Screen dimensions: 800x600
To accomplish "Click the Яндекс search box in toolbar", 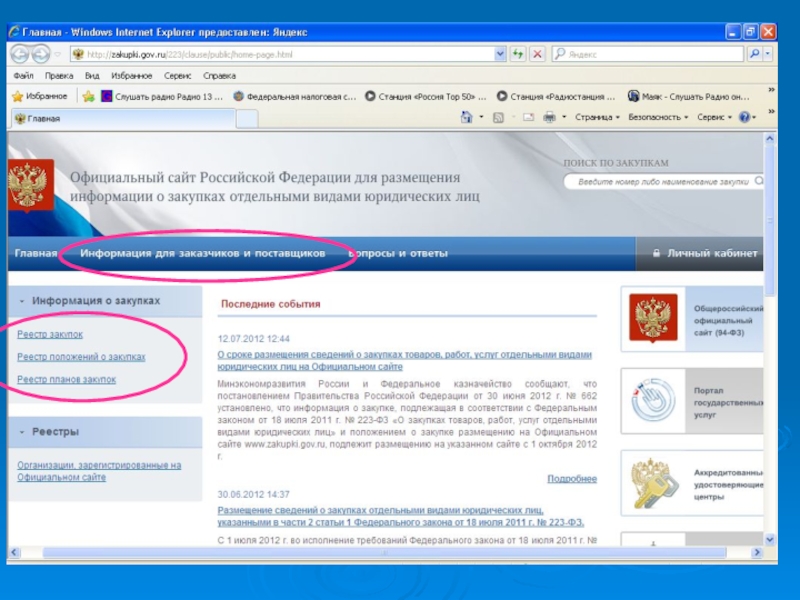I will pyautogui.click(x=647, y=54).
